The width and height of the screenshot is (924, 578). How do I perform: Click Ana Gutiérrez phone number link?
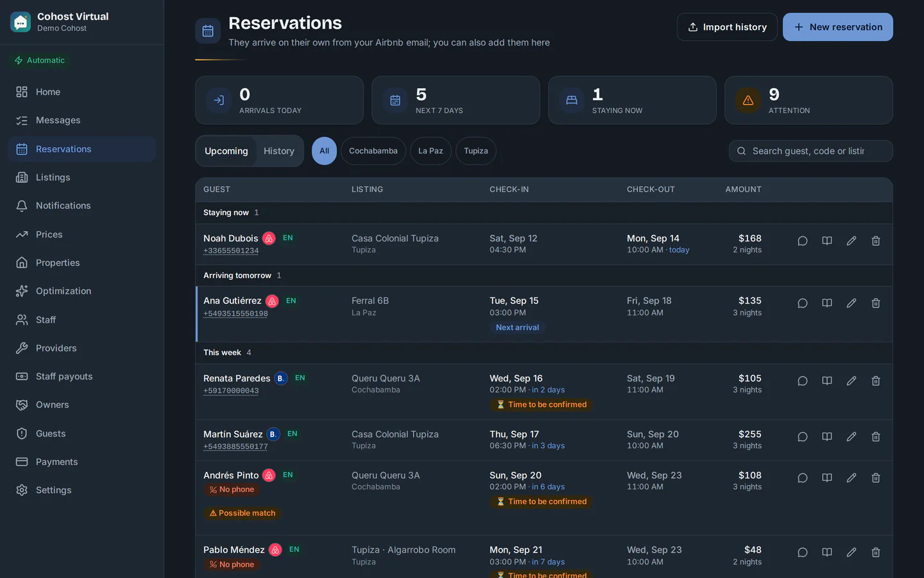[235, 313]
